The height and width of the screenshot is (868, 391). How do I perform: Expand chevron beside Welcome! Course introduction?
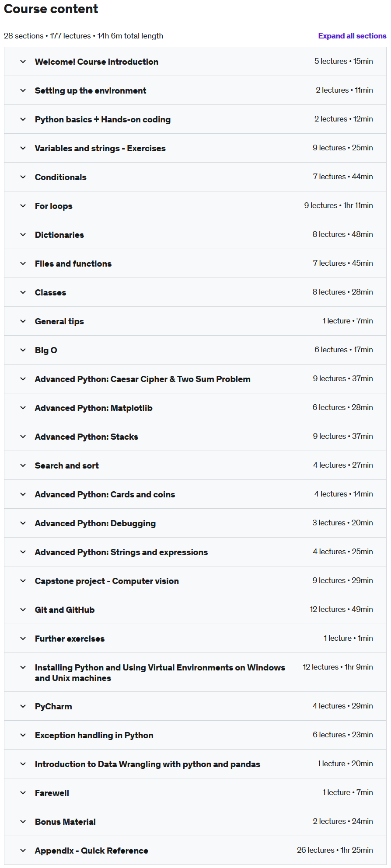pyautogui.click(x=23, y=62)
